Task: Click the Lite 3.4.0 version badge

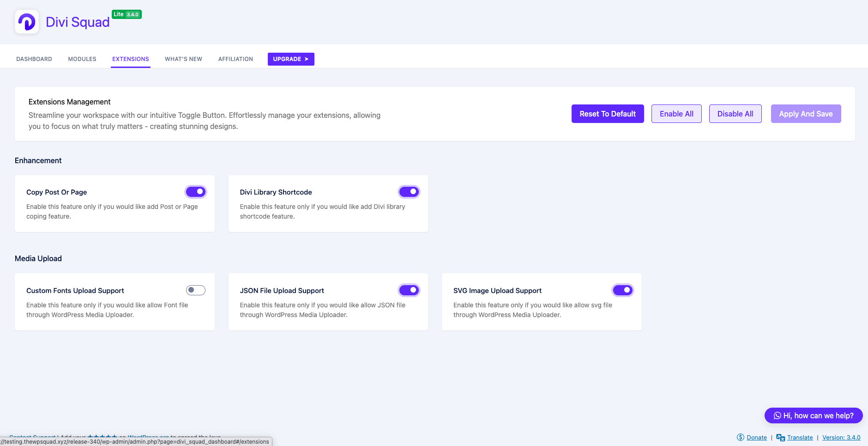Action: coord(127,14)
